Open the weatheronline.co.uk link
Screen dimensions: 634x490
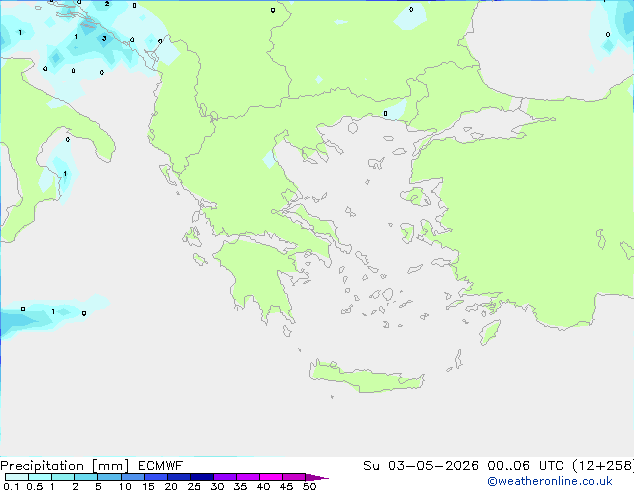pyautogui.click(x=550, y=481)
